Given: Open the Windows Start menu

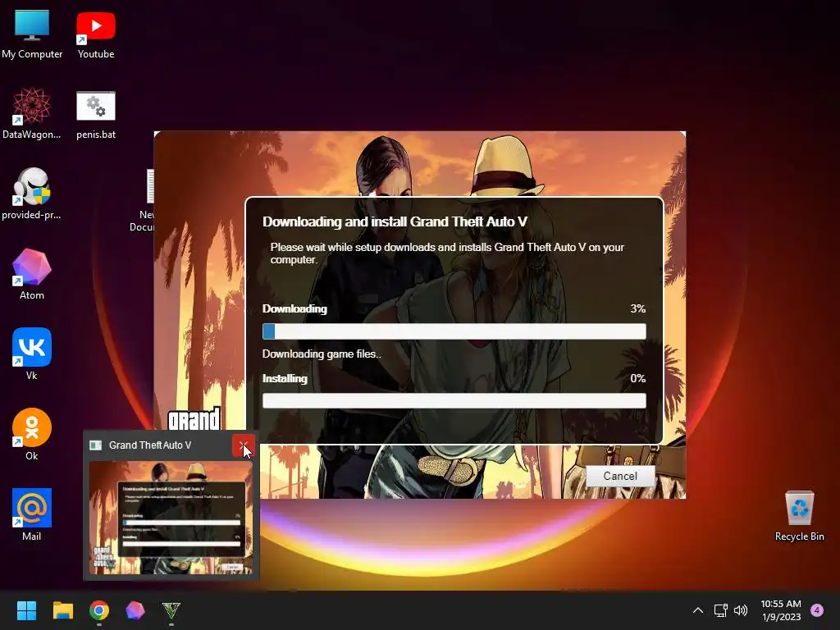Looking at the screenshot, I should click(26, 610).
